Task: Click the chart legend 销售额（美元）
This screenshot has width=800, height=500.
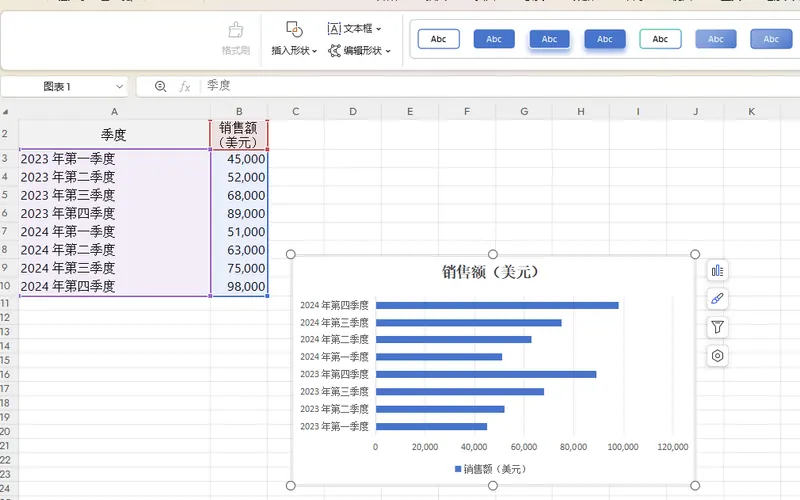Action: point(491,468)
